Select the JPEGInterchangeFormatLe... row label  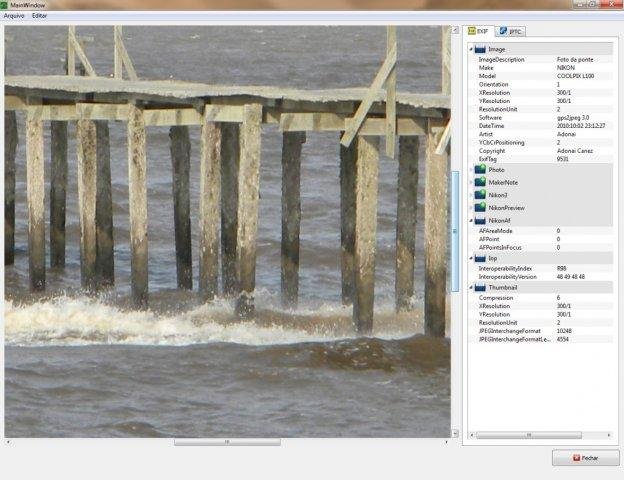click(515, 340)
